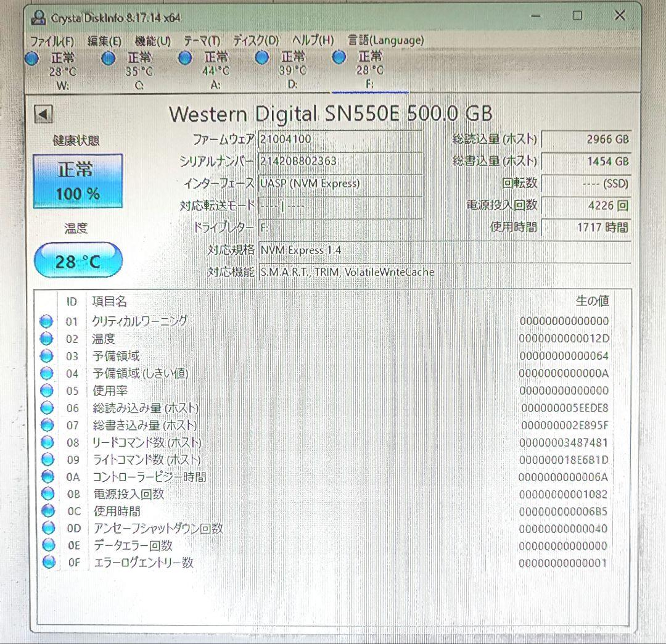Click status orb for ID 05 使用率 row

point(47,390)
